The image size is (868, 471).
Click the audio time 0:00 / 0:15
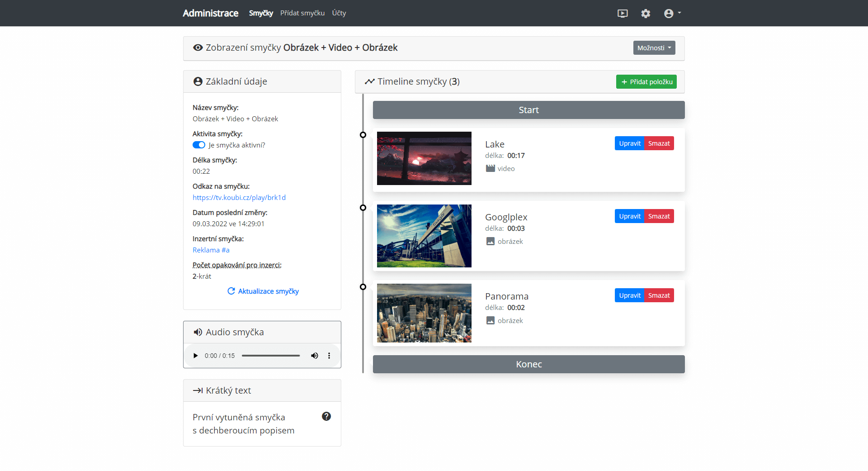220,356
